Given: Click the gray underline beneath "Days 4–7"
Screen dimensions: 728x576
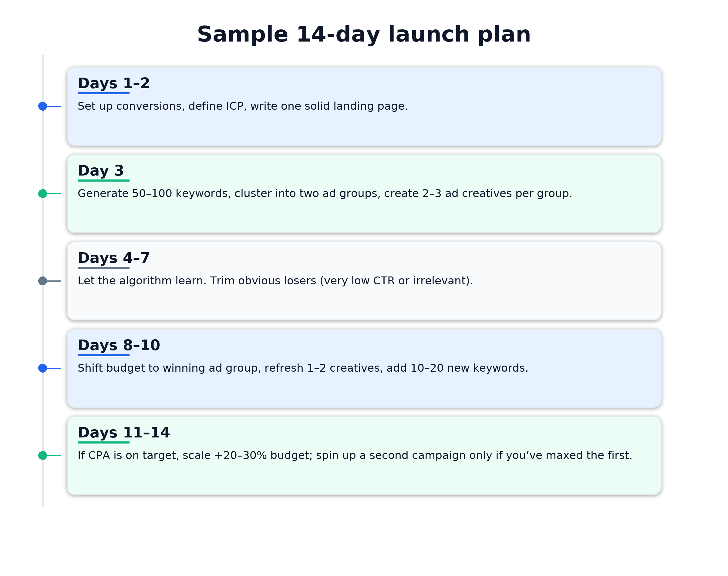Looking at the screenshot, I should 103,268.
